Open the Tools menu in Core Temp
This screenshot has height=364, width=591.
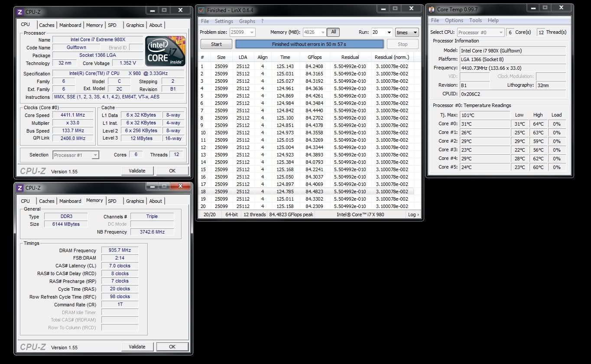pyautogui.click(x=475, y=20)
